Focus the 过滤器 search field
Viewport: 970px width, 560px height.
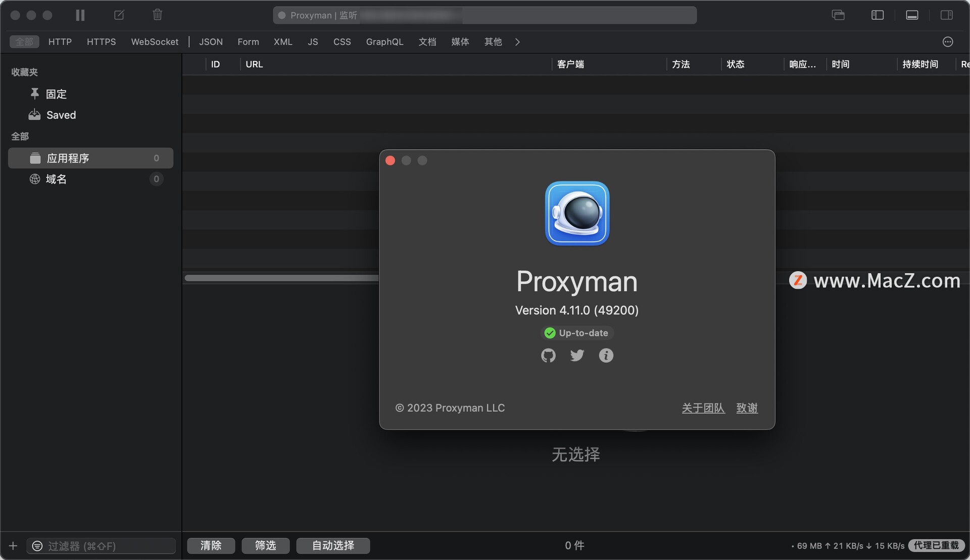point(101,546)
